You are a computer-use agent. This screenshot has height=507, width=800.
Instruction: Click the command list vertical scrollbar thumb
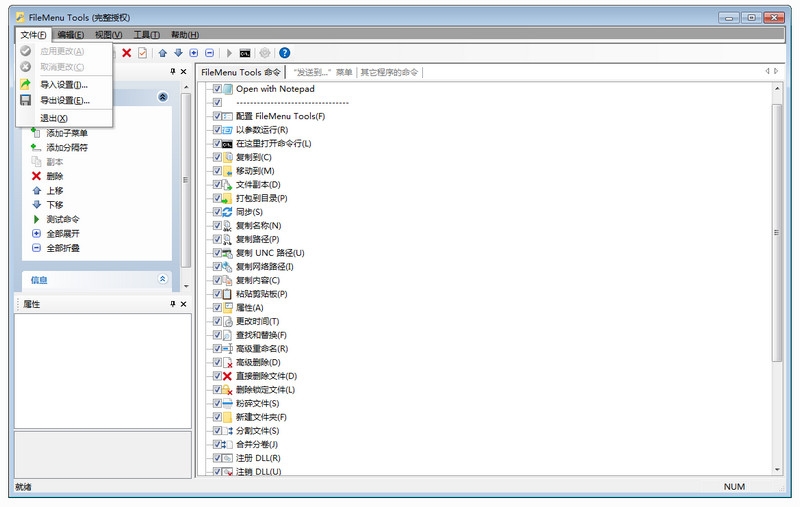pos(777,233)
